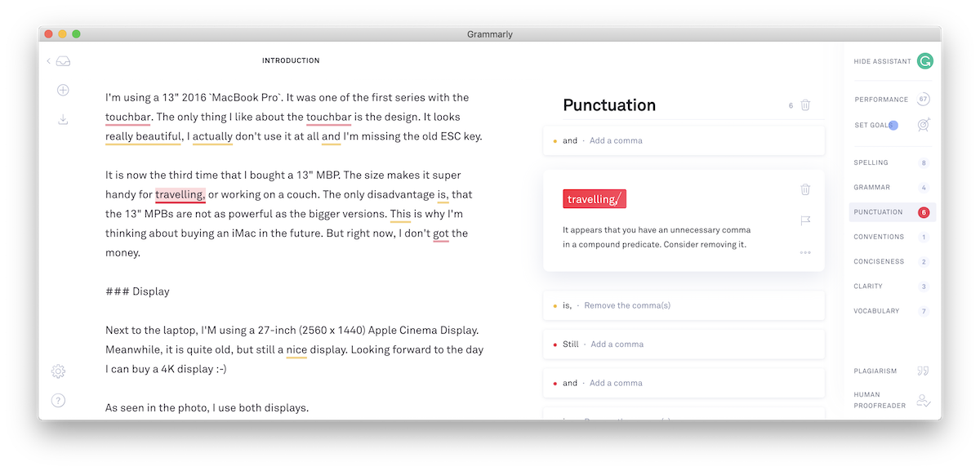Select the Grammar category
The image size is (980, 471).
[891, 188]
